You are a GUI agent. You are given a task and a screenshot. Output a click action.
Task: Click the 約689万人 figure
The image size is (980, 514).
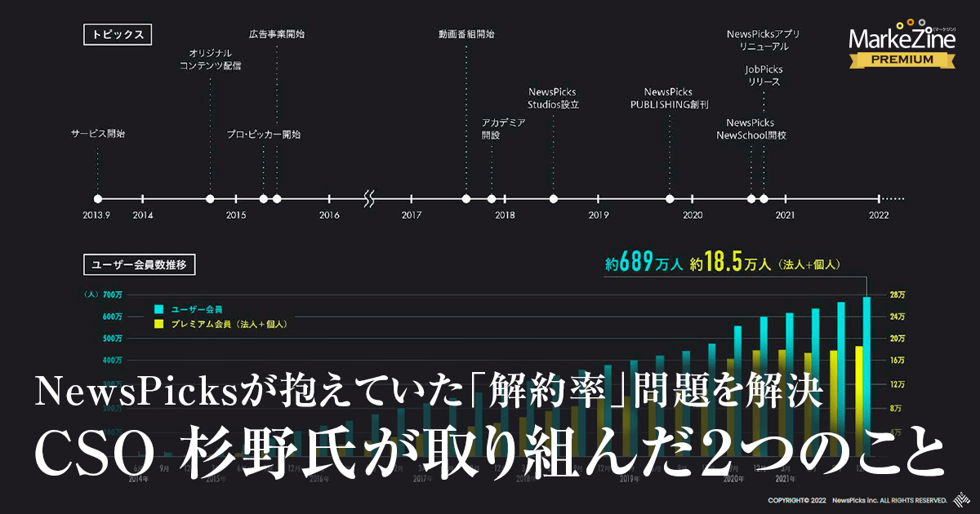(644, 264)
